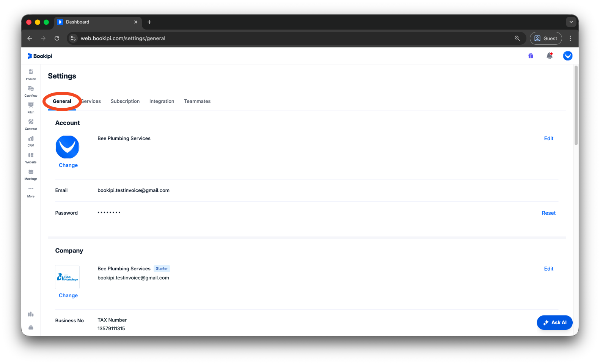Open the Chrome three-dot menu

(570, 38)
